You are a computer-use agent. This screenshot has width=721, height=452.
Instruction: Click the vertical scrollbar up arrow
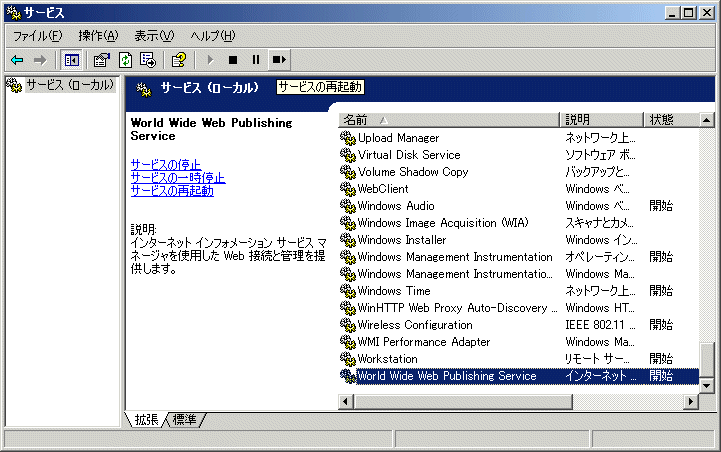(707, 120)
